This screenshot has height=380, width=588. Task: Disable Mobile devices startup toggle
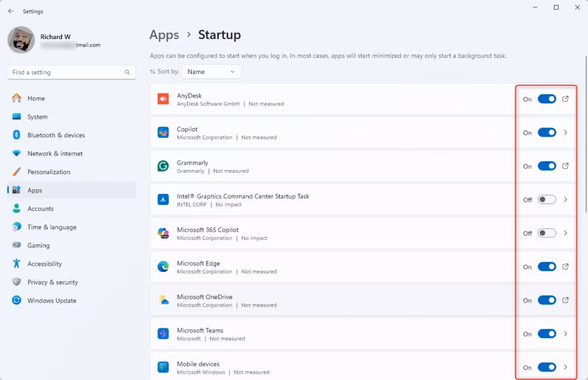pos(547,367)
